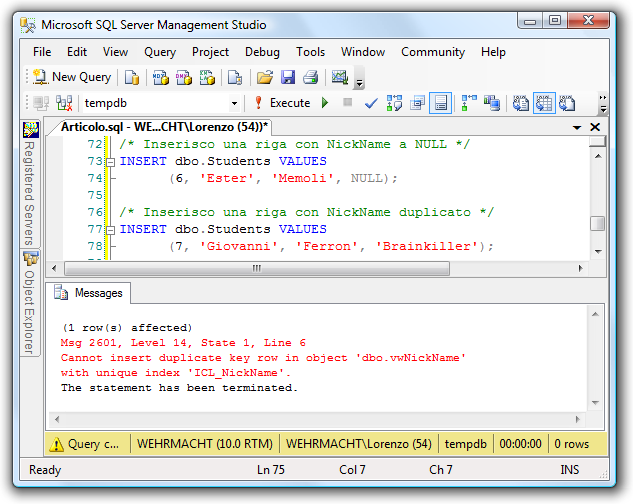Open the Registered Servers side panel
The width and height of the screenshot is (633, 504).
coord(30,183)
